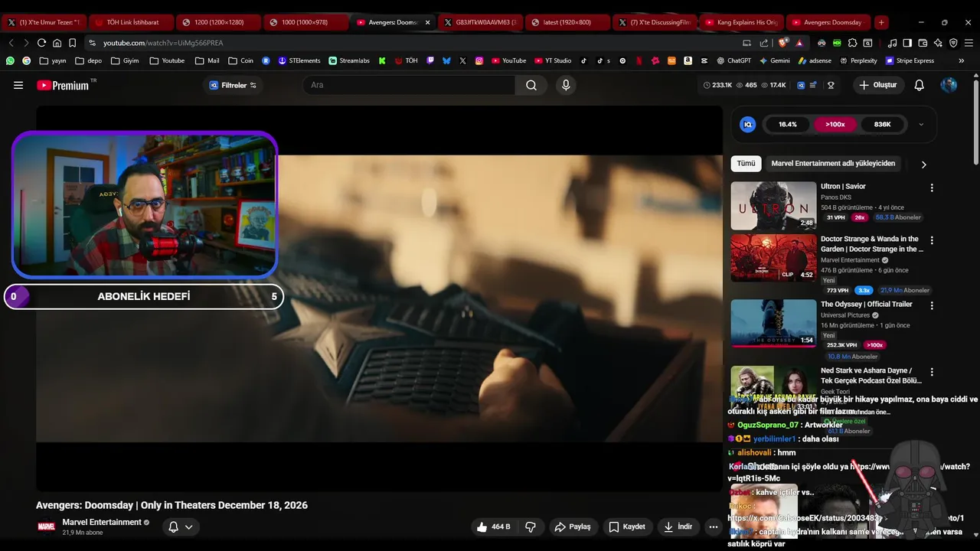Open the music note playlist icon

(892, 43)
